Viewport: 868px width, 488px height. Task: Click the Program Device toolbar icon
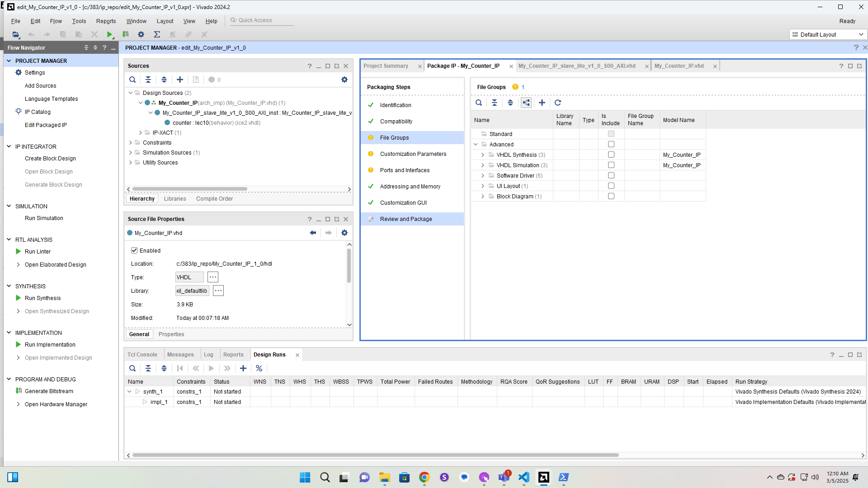125,34
